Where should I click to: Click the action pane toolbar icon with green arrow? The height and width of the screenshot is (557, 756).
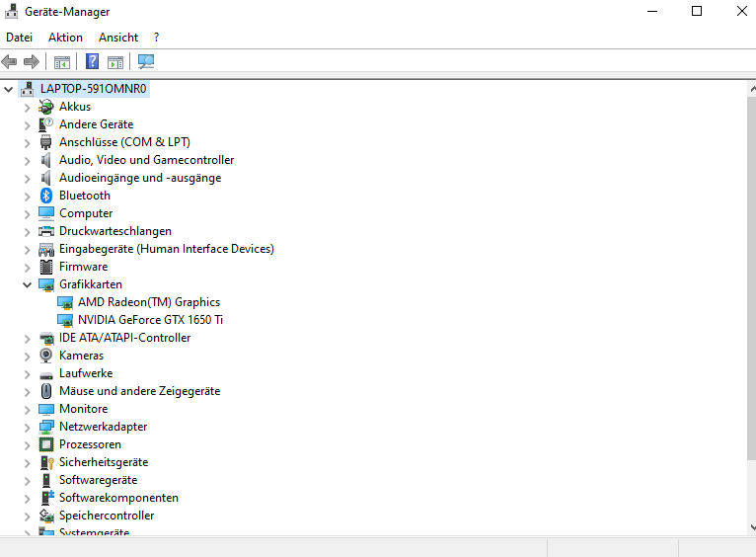pyautogui.click(x=115, y=62)
